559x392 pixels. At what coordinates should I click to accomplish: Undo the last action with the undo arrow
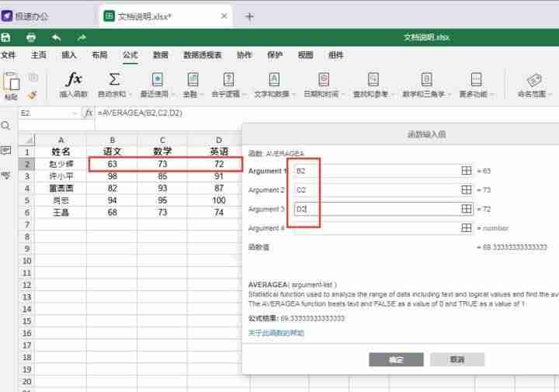tap(57, 37)
